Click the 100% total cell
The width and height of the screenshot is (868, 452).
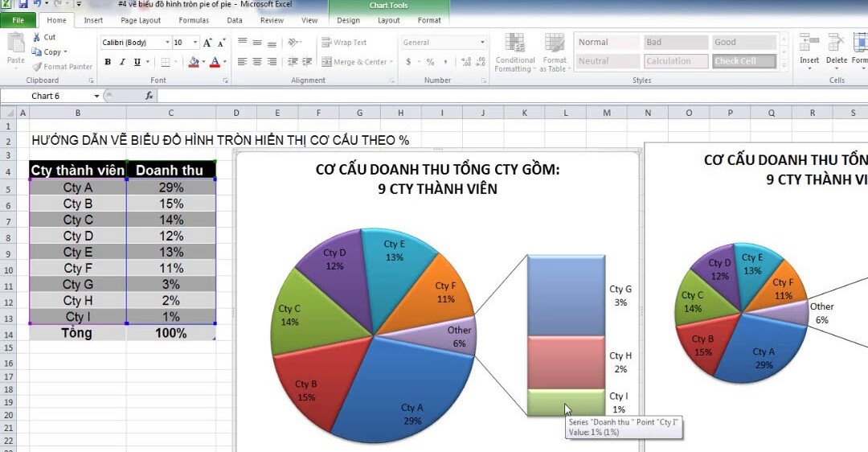pos(171,333)
